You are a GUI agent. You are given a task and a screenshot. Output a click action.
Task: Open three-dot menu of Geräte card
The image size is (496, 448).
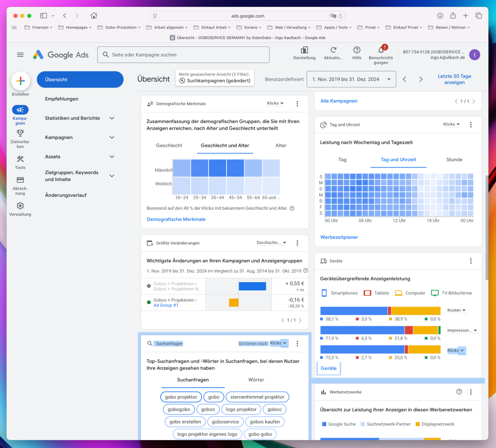tap(470, 261)
